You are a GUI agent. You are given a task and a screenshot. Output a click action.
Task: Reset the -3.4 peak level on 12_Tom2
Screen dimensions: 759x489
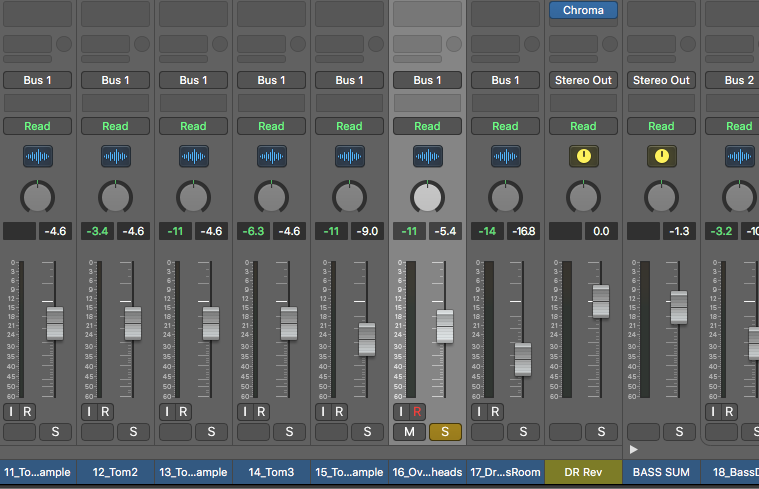tap(97, 231)
